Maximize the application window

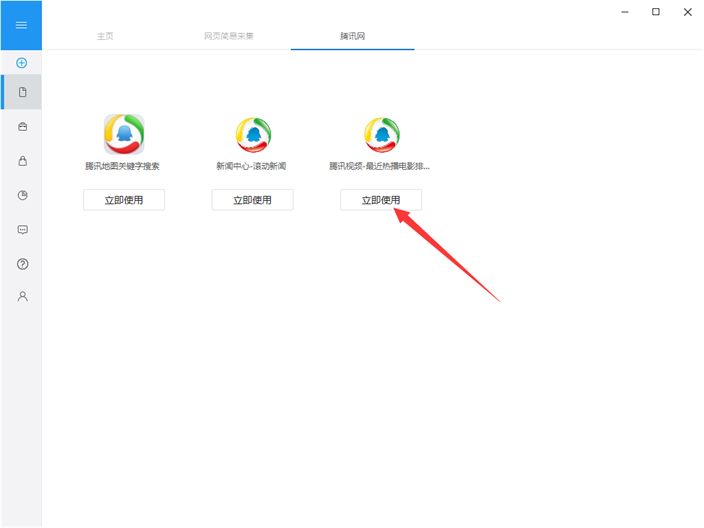656,12
